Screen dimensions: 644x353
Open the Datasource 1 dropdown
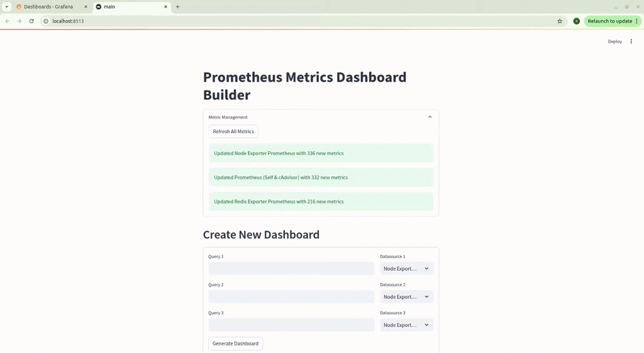pyautogui.click(x=407, y=269)
